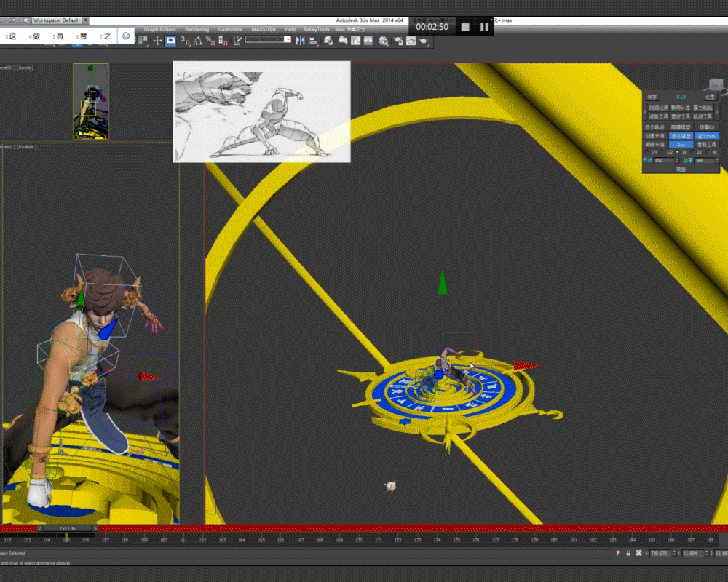Click the Align tool icon

(313, 41)
